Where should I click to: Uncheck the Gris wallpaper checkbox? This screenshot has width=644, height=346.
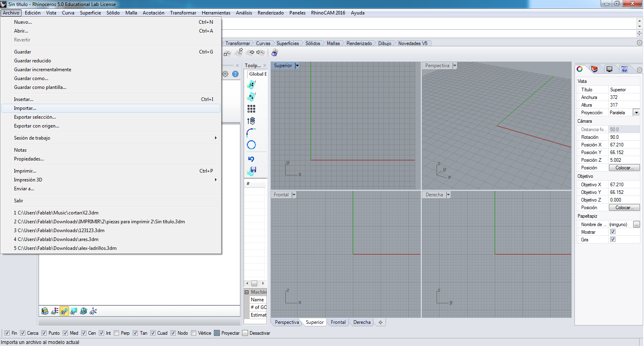tap(613, 239)
